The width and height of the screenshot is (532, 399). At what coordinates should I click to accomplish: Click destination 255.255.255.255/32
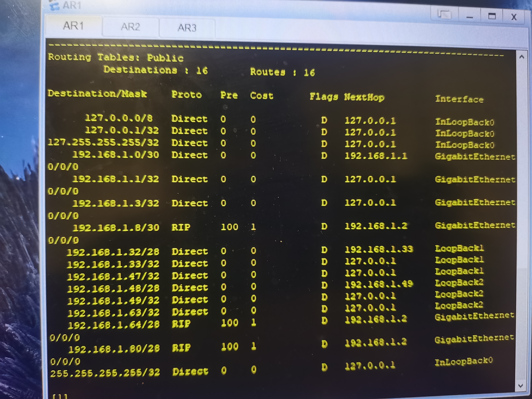coord(105,373)
